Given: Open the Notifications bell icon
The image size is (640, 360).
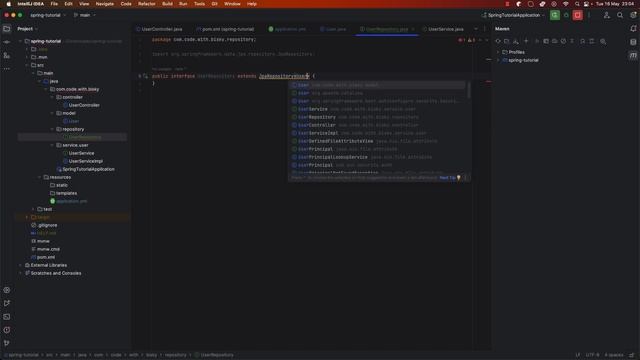Looking at the screenshot, I should click(x=633, y=29).
